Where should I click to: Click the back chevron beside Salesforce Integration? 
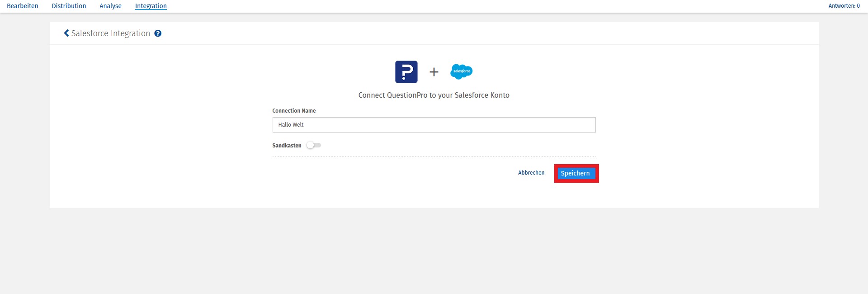coord(66,33)
